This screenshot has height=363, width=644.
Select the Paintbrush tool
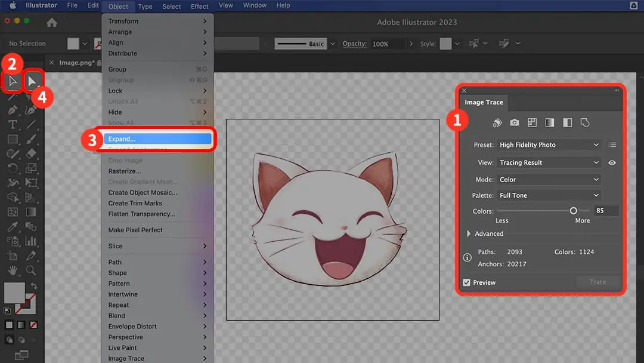[x=31, y=139]
